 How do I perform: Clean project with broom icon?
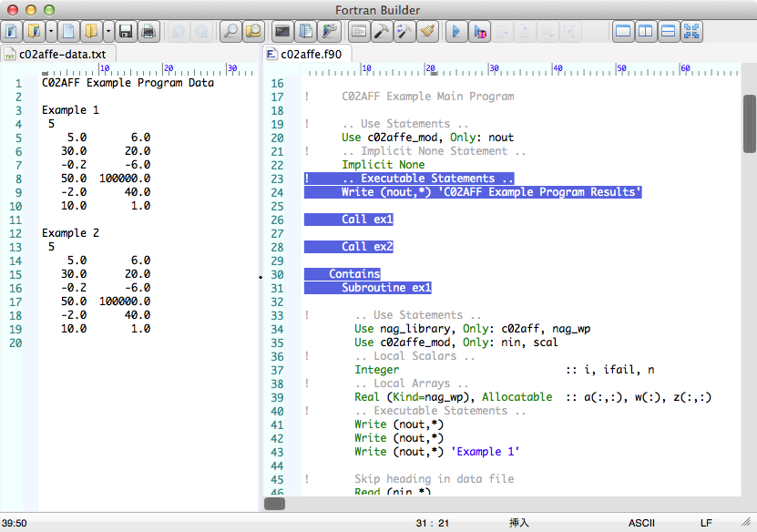[x=426, y=32]
